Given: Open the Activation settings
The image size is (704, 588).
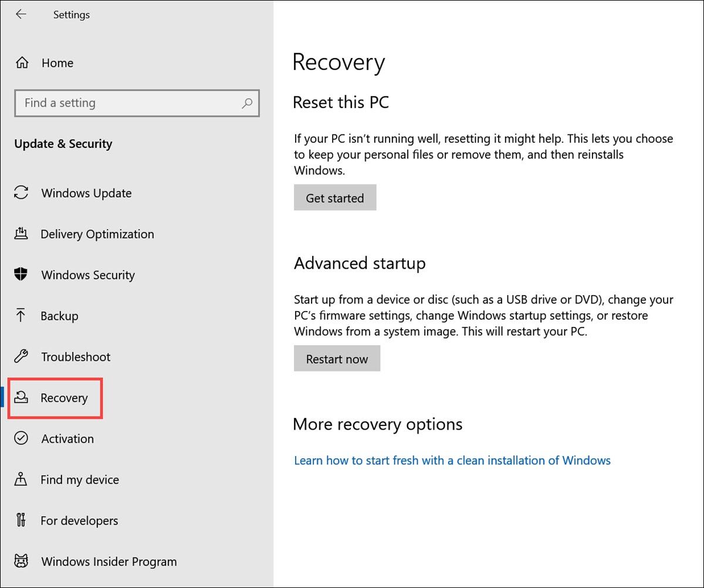Looking at the screenshot, I should tap(67, 438).
